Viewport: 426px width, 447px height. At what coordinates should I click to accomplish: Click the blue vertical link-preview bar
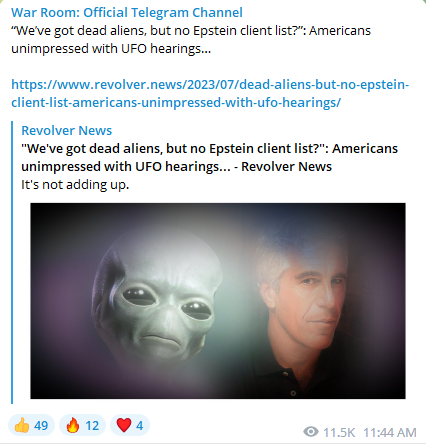pyautogui.click(x=12, y=262)
